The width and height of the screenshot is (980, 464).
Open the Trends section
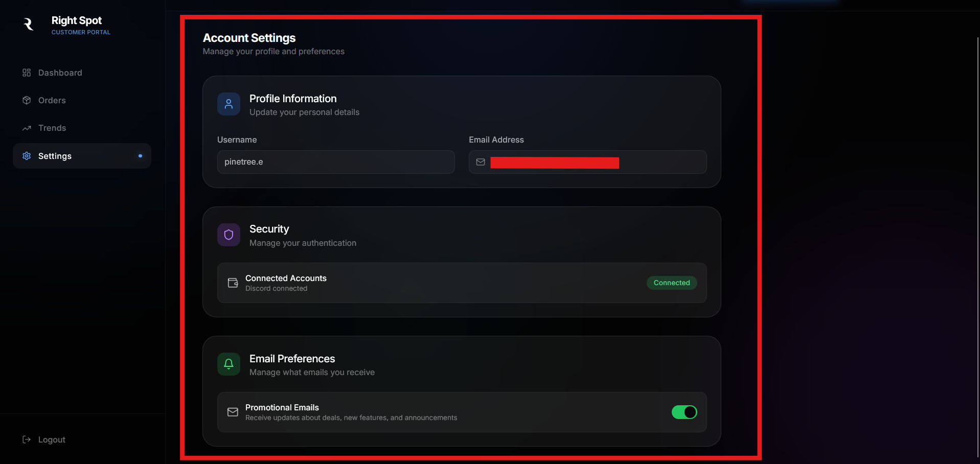tap(52, 128)
